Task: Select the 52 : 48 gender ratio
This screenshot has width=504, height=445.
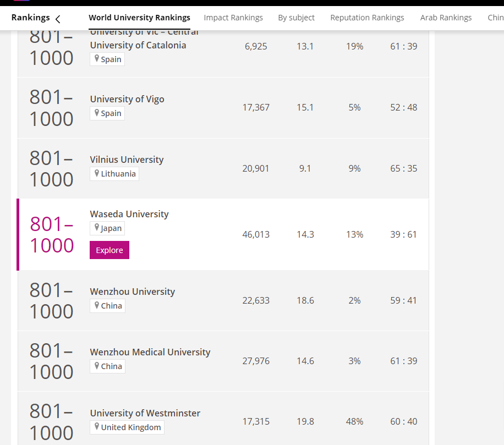Action: (404, 107)
